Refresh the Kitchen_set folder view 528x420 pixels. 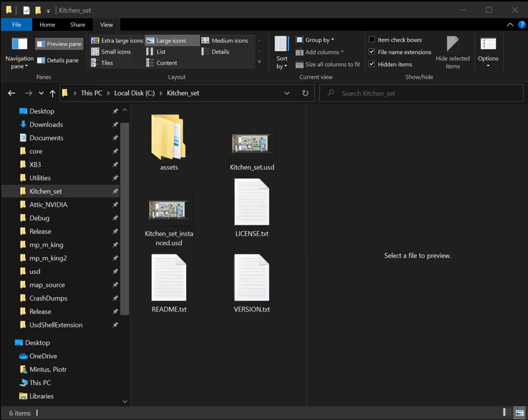click(x=305, y=93)
